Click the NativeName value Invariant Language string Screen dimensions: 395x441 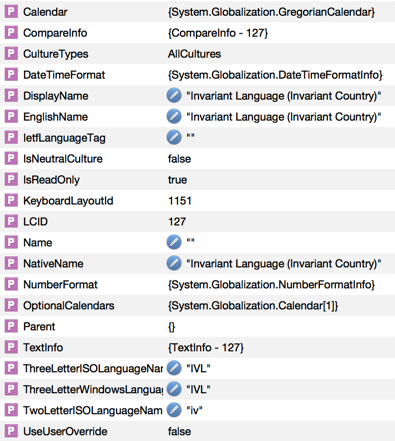point(284,264)
